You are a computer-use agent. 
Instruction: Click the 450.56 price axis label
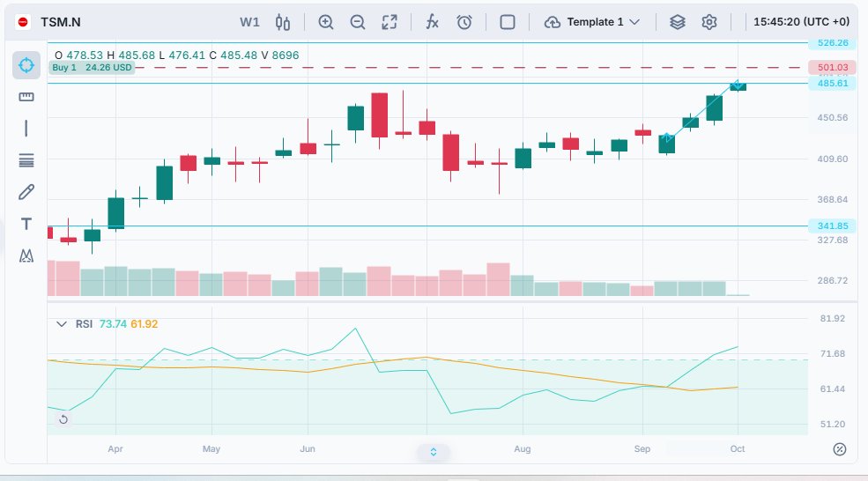[832, 118]
